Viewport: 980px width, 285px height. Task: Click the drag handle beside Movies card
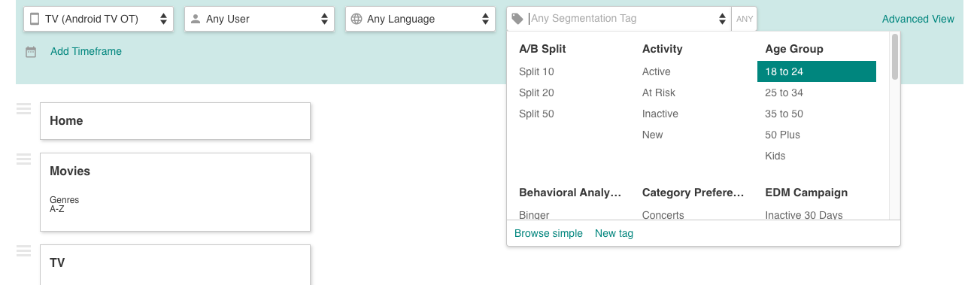(x=24, y=159)
